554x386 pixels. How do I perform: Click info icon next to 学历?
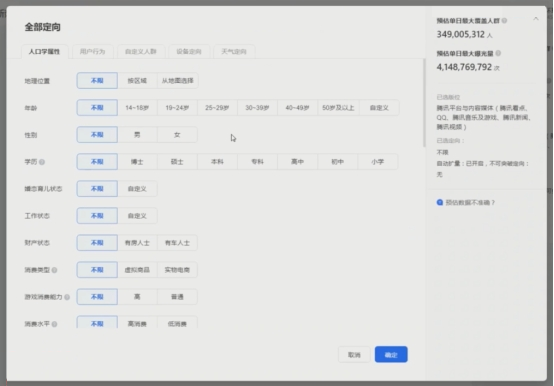42,162
